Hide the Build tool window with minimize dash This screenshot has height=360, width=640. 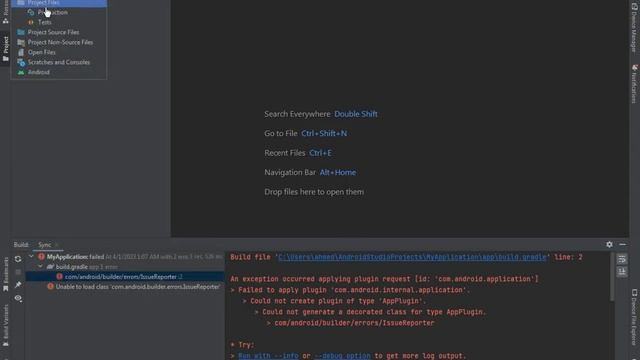point(622,244)
